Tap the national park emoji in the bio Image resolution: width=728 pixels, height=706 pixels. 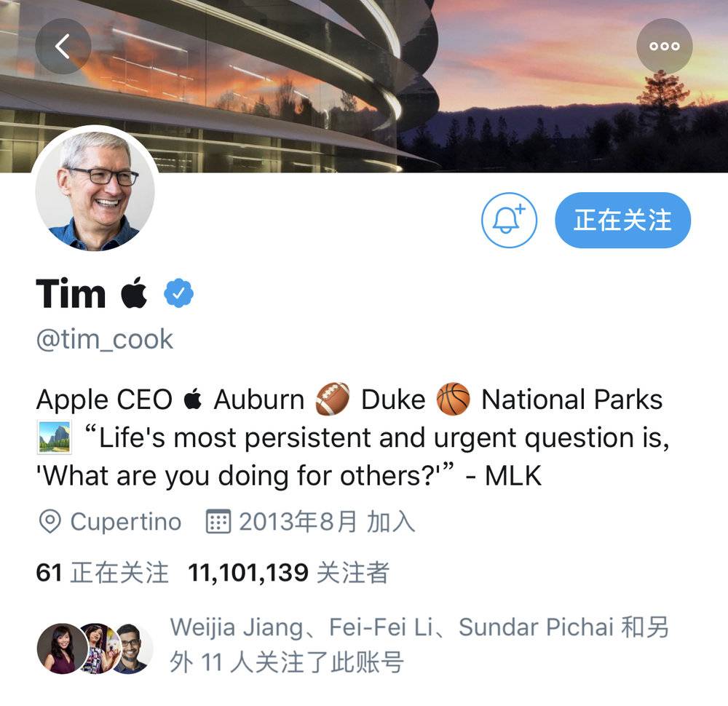[x=54, y=437]
